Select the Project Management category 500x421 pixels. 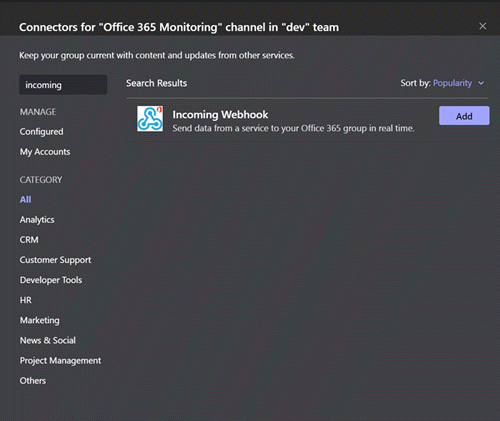point(60,360)
